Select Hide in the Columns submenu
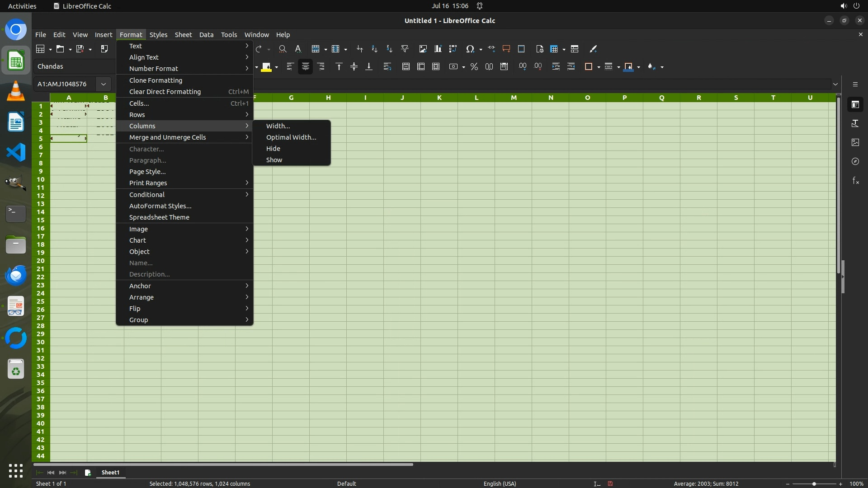The height and width of the screenshot is (488, 868). click(x=273, y=149)
